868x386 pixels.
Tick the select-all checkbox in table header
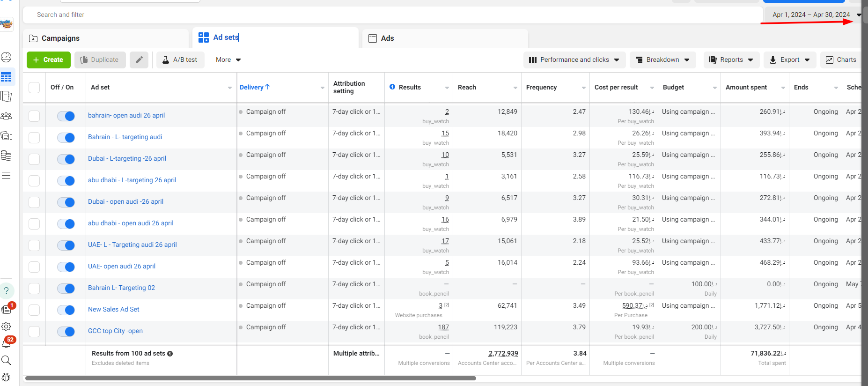(x=34, y=88)
